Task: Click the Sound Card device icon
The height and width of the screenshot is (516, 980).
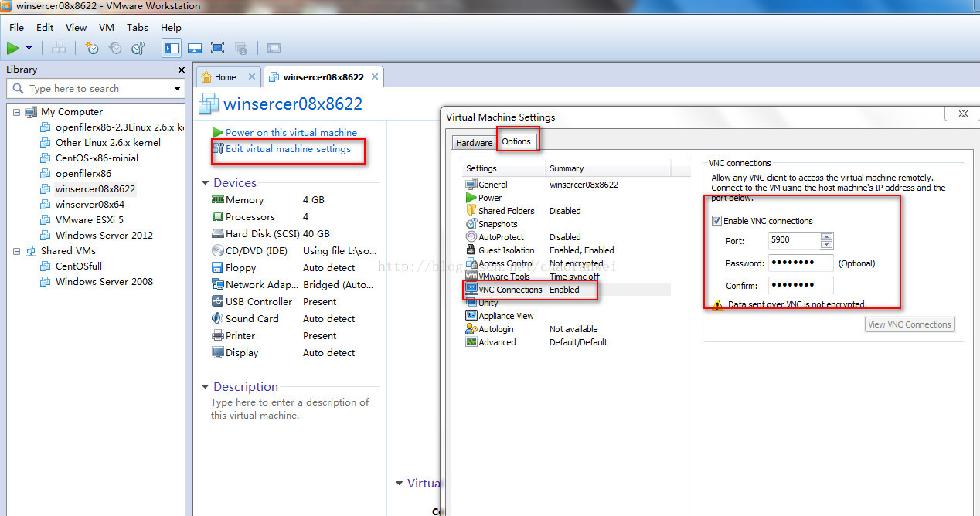Action: pyautogui.click(x=217, y=318)
